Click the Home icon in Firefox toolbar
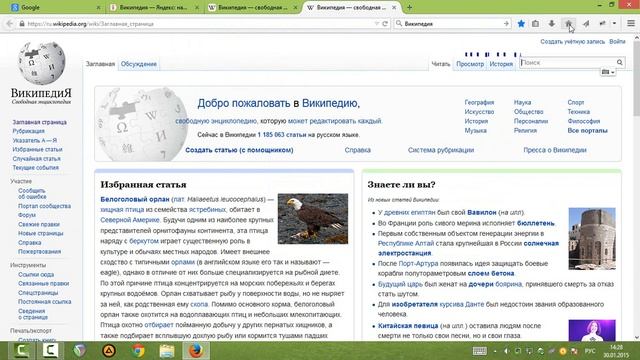Screen dimensions: 640x360 pyautogui.click(x=568, y=24)
